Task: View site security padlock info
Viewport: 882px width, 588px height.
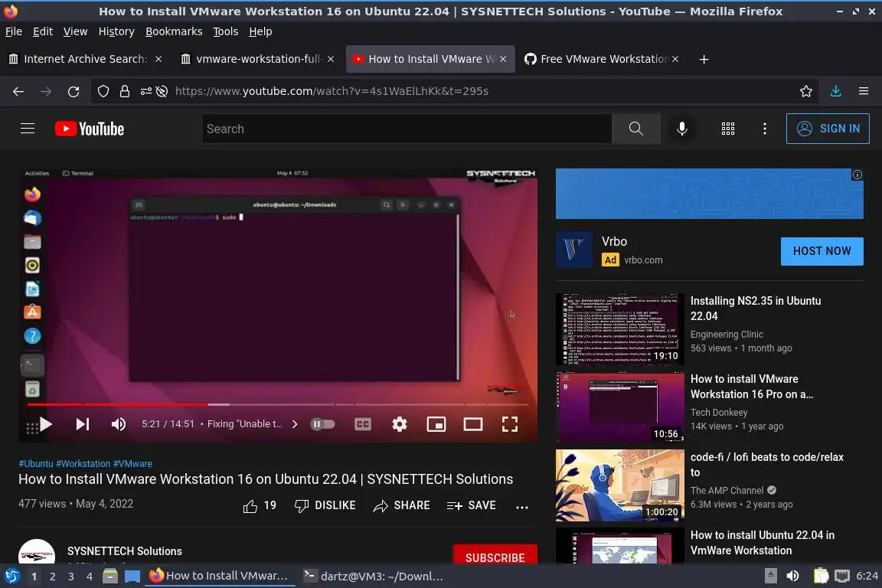Action: pos(124,91)
